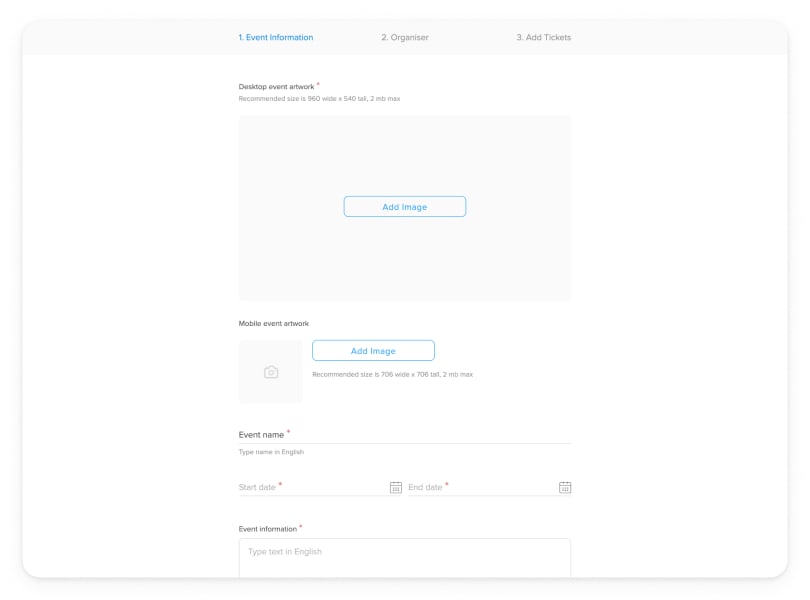Screen dimensions: 810x600
Task: Click the 706 wide x 706 tall size hint
Action: coord(392,375)
